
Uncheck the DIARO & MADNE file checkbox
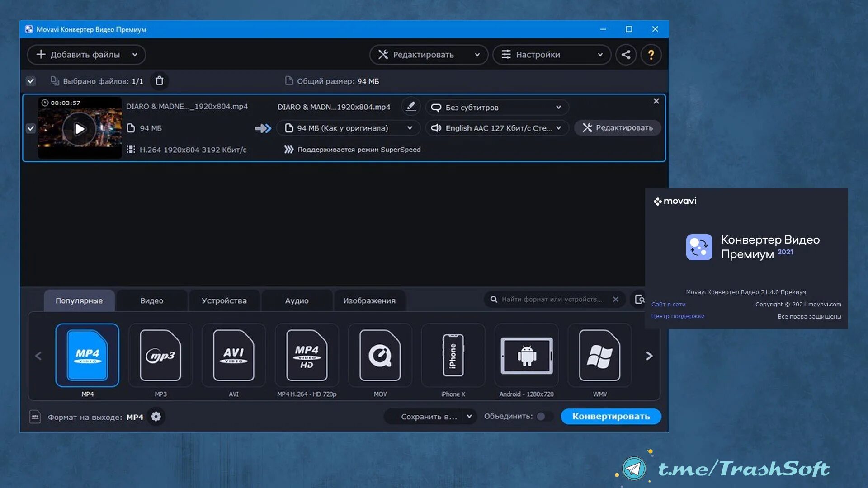tap(30, 128)
